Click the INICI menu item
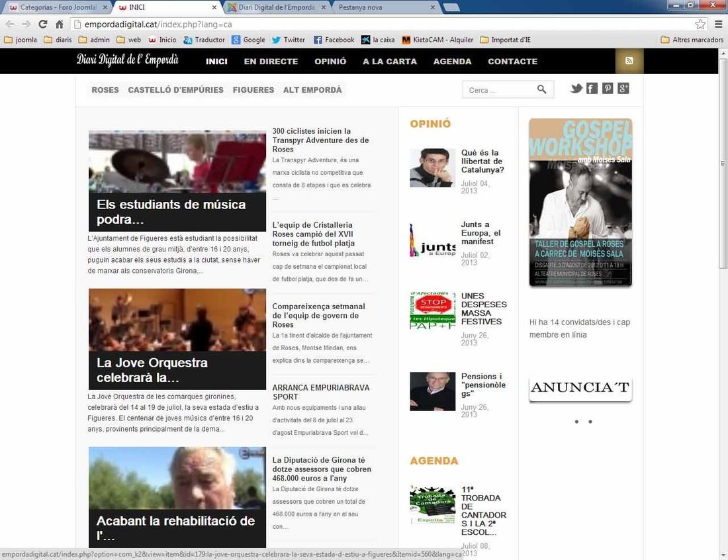The image size is (728, 560). click(217, 62)
